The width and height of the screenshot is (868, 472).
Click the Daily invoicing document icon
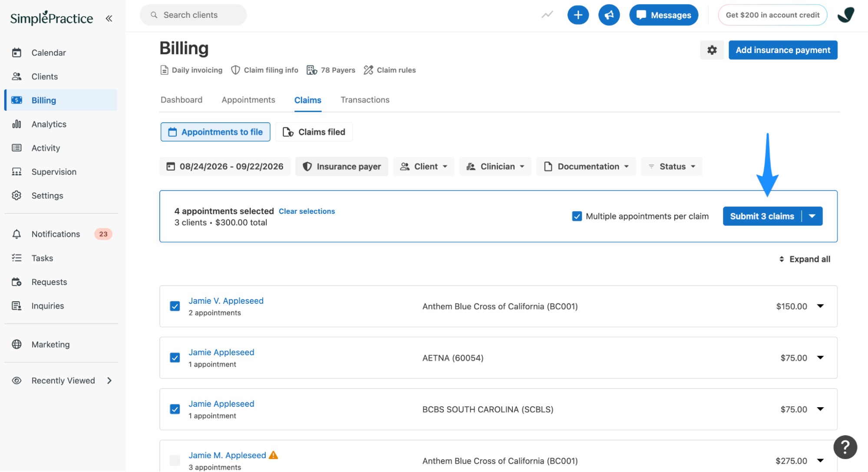(x=164, y=70)
